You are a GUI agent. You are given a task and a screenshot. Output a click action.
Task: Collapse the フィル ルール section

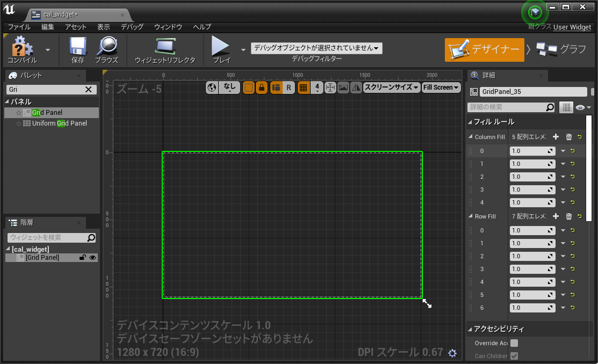[470, 122]
